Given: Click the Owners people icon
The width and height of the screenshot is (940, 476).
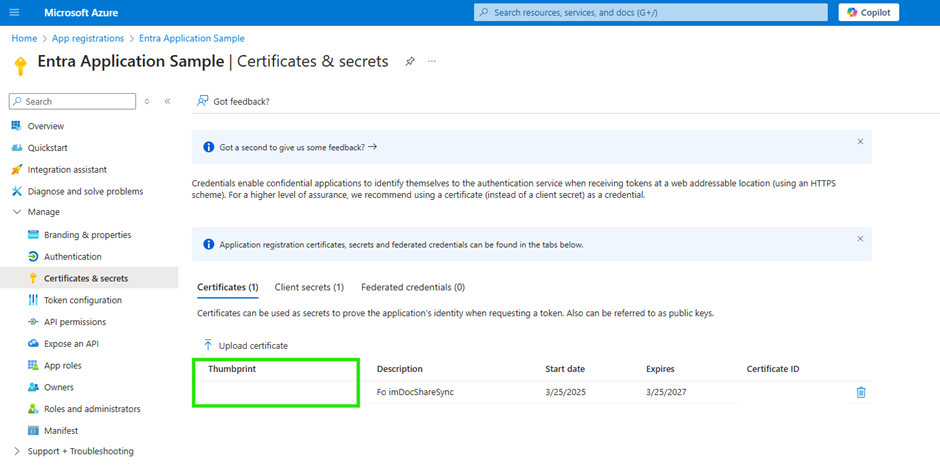Looking at the screenshot, I should [x=33, y=387].
